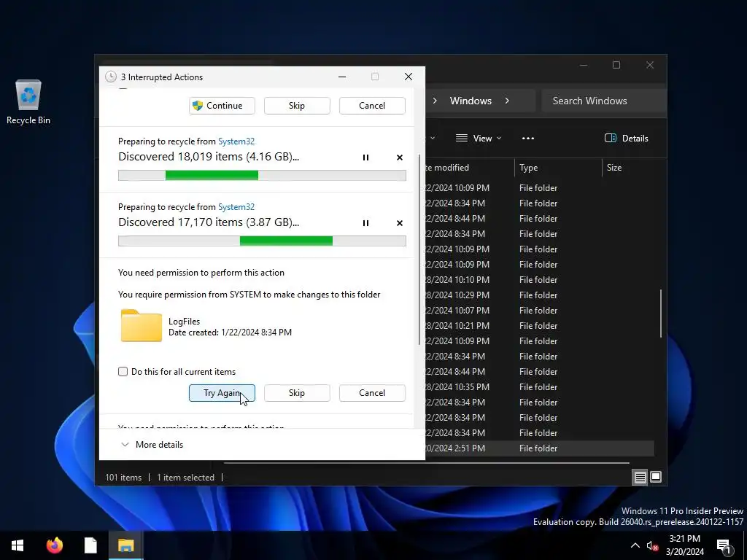Open the View dropdown in Explorer
This screenshot has height=560, width=747.
tap(479, 139)
